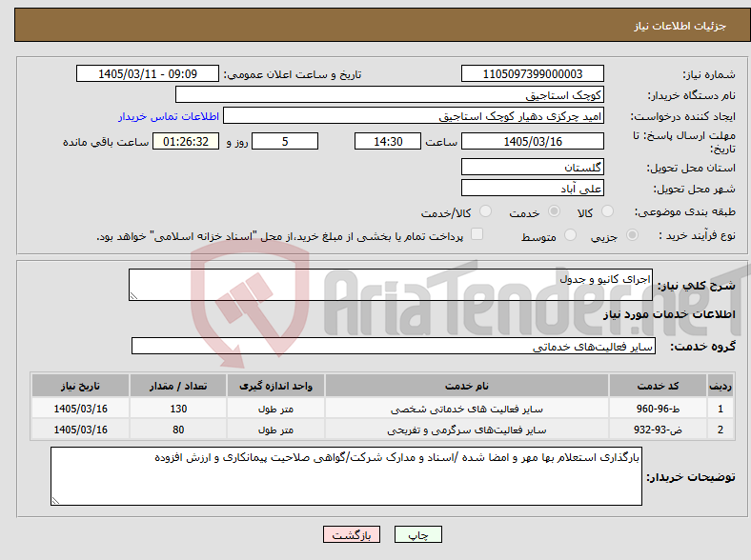Screen dimensions: 751x560
Task: Click the buyer notes text area
Action: 346,476
